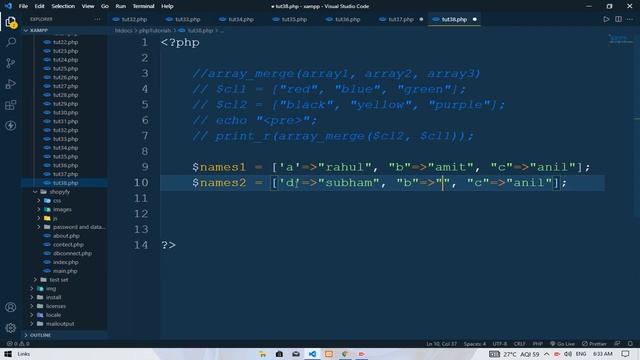Open index.php in the explorer
Image resolution: width=640 pixels, height=360 pixels.
pyautogui.click(x=65, y=262)
